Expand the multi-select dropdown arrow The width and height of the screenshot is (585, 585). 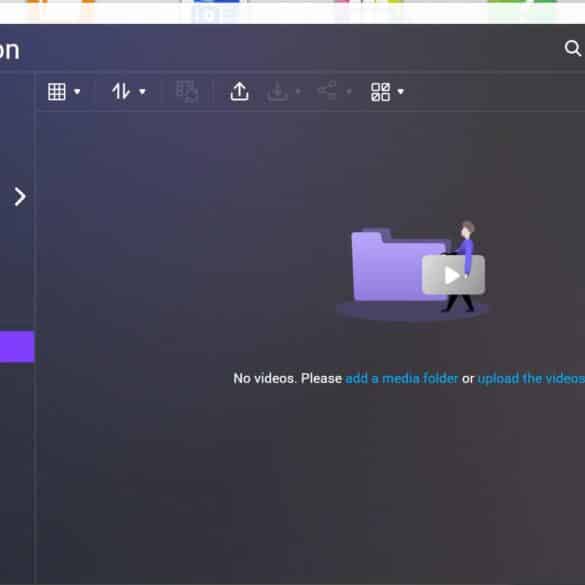(x=400, y=91)
